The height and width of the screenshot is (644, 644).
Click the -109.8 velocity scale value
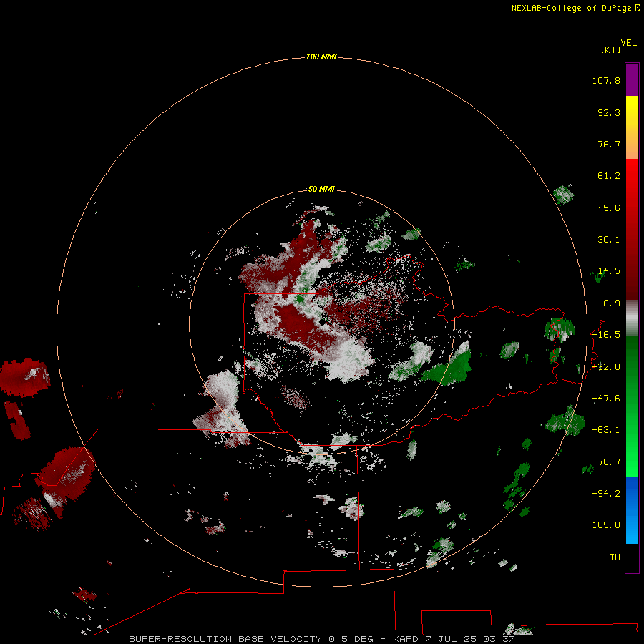pyautogui.click(x=603, y=525)
